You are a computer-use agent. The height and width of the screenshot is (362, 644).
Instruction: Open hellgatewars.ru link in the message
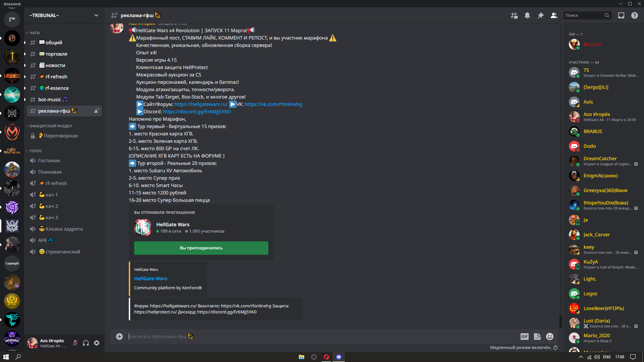pyautogui.click(x=201, y=104)
